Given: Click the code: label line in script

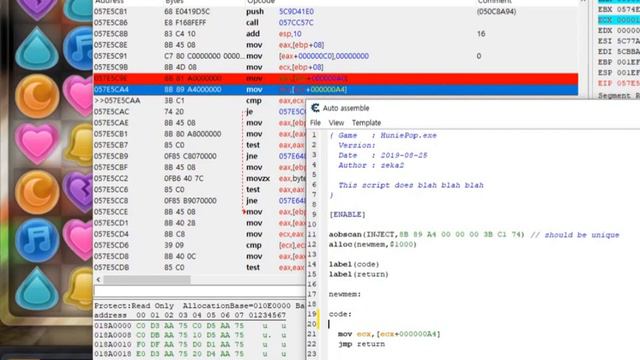Looking at the screenshot, I should tap(340, 314).
